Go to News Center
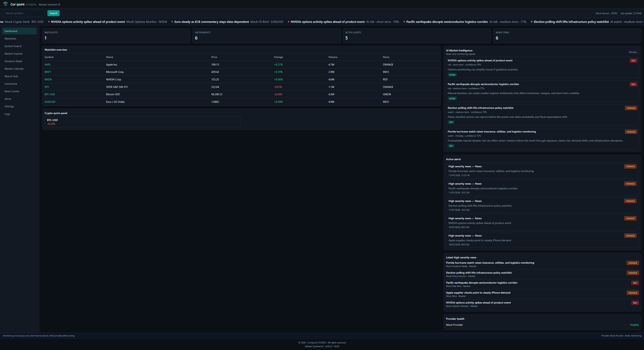Image resolution: width=644 pixels, height=350 pixels. [x=20, y=91]
